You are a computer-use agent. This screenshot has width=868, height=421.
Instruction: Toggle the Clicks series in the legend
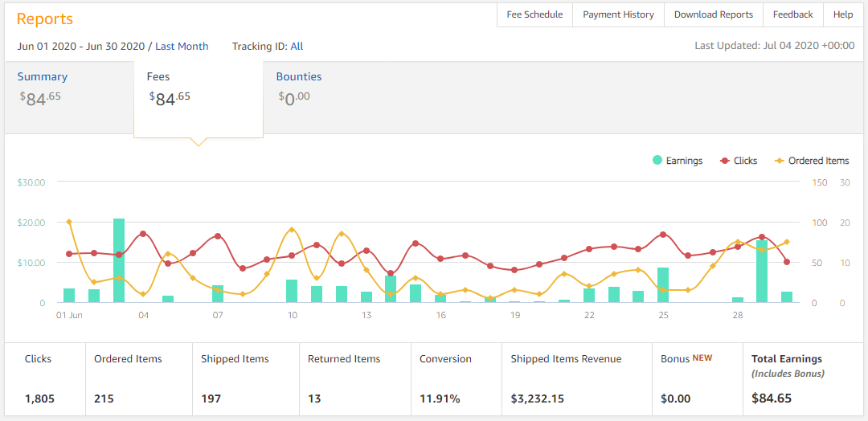pos(739,161)
